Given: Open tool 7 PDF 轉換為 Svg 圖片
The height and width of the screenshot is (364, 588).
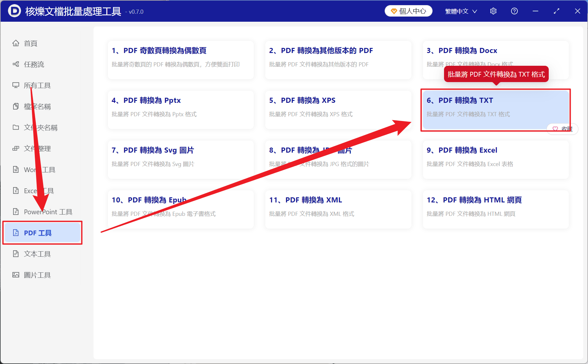Looking at the screenshot, I should coord(181,160).
